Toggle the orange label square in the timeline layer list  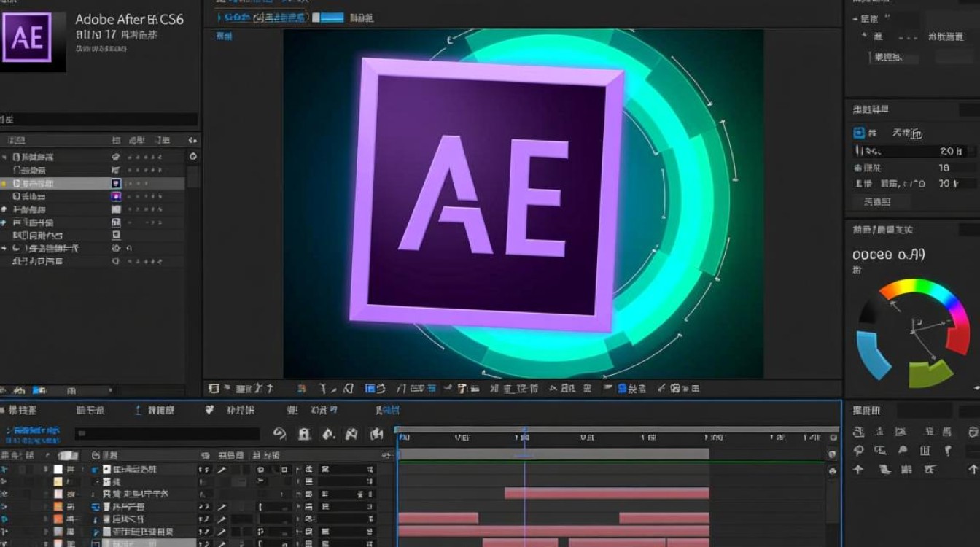(58, 506)
